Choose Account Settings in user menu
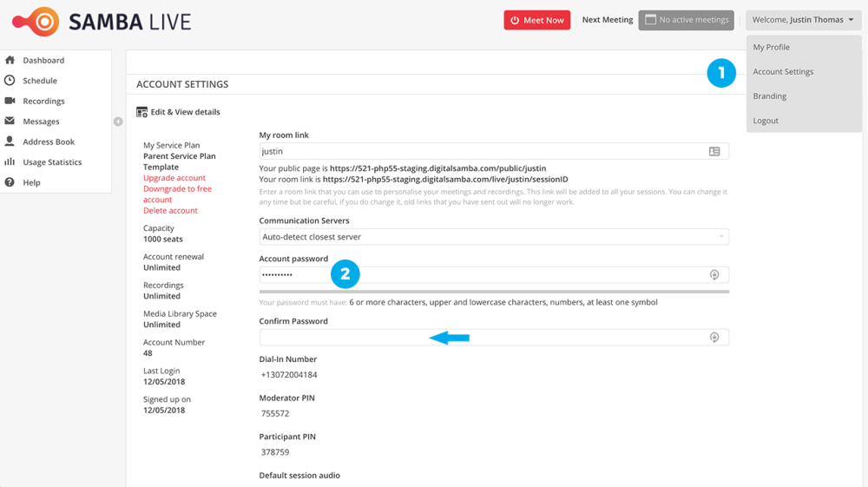The image size is (868, 487). click(783, 71)
